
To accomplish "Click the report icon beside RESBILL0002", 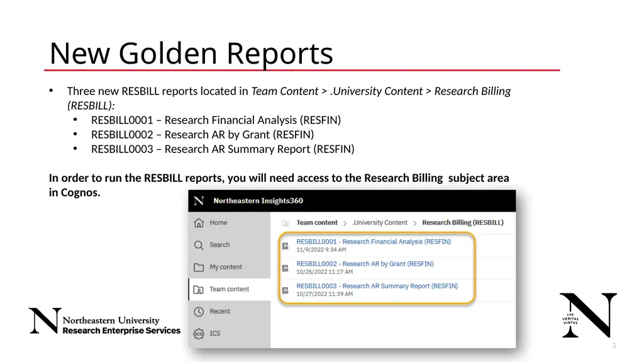I will 286,268.
